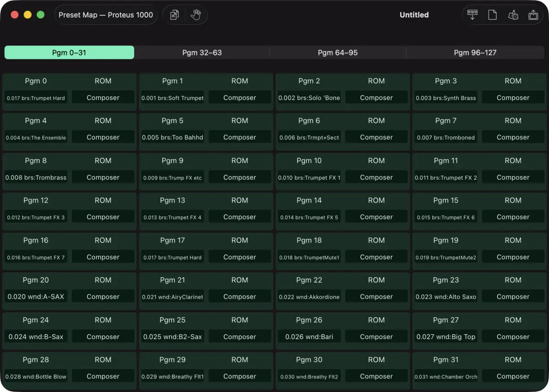Click the 0.007 brs:Tromboned preset field

(446, 138)
